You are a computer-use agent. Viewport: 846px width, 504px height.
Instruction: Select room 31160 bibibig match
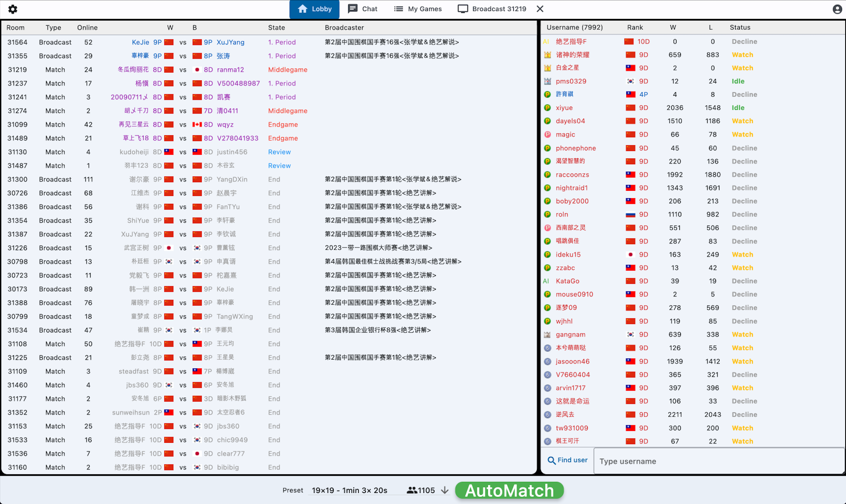(x=269, y=467)
